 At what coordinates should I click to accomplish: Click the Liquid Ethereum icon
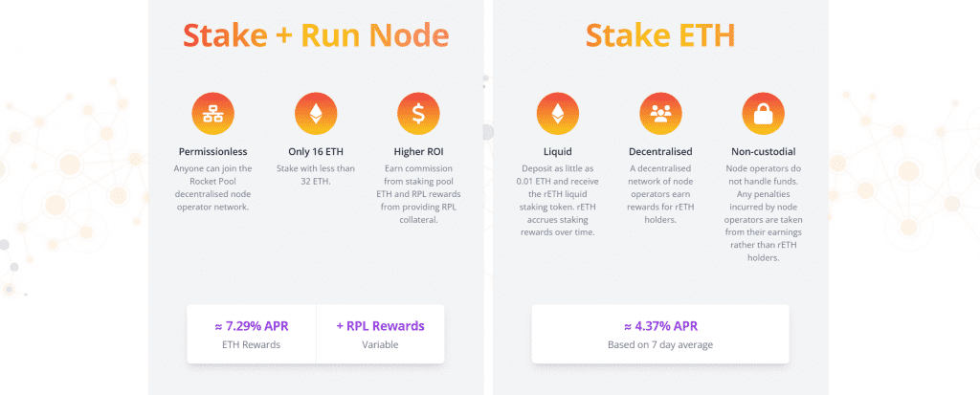tap(558, 114)
